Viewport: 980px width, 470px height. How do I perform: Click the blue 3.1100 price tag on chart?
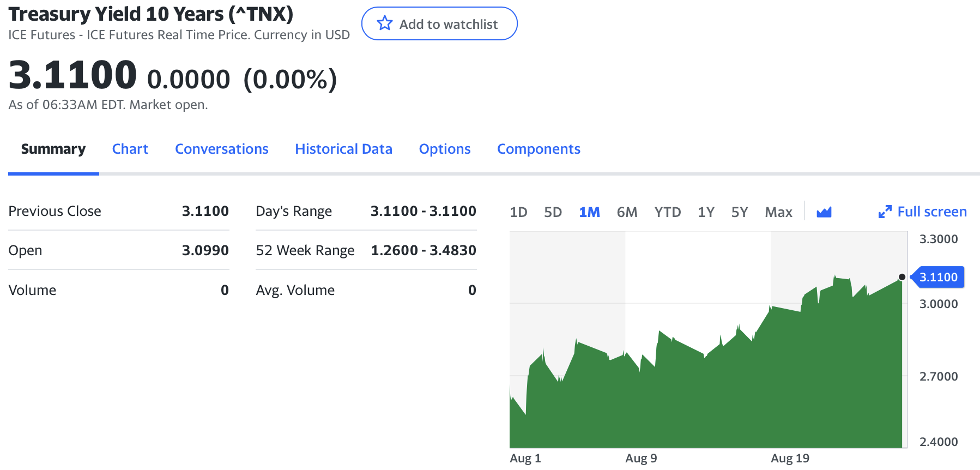point(937,277)
